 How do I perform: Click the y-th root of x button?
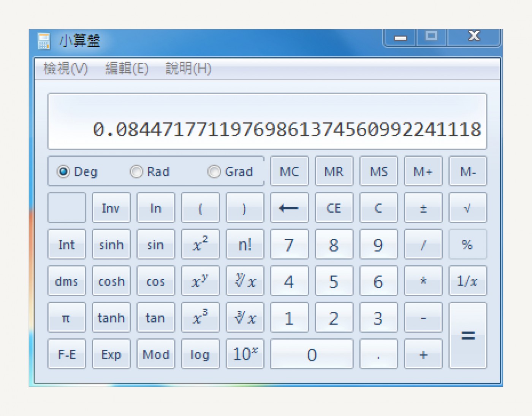click(245, 281)
